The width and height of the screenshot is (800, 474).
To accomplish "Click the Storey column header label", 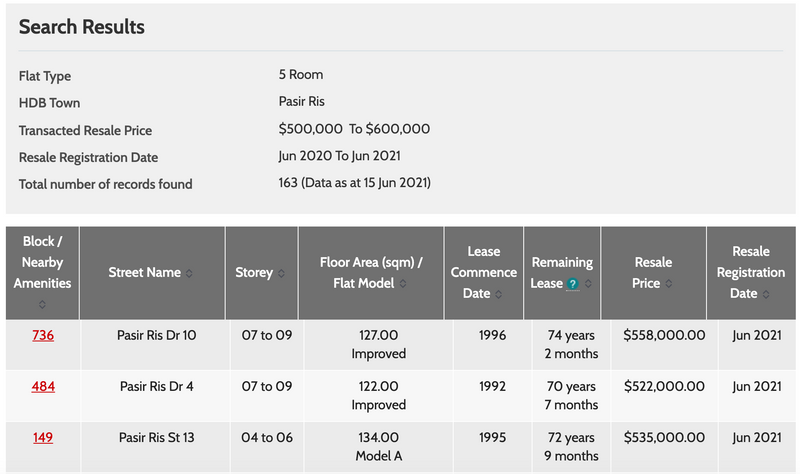I will tap(254, 273).
